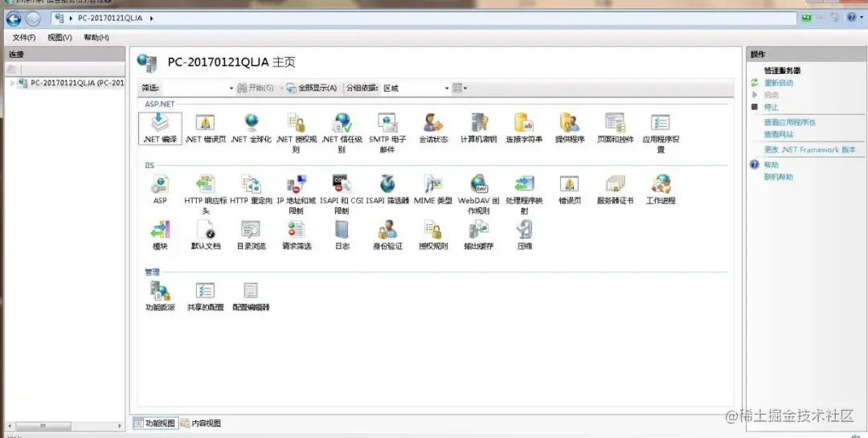Open the view mode dropdown button
Image resolution: width=868 pixels, height=438 pixels.
coord(460,88)
